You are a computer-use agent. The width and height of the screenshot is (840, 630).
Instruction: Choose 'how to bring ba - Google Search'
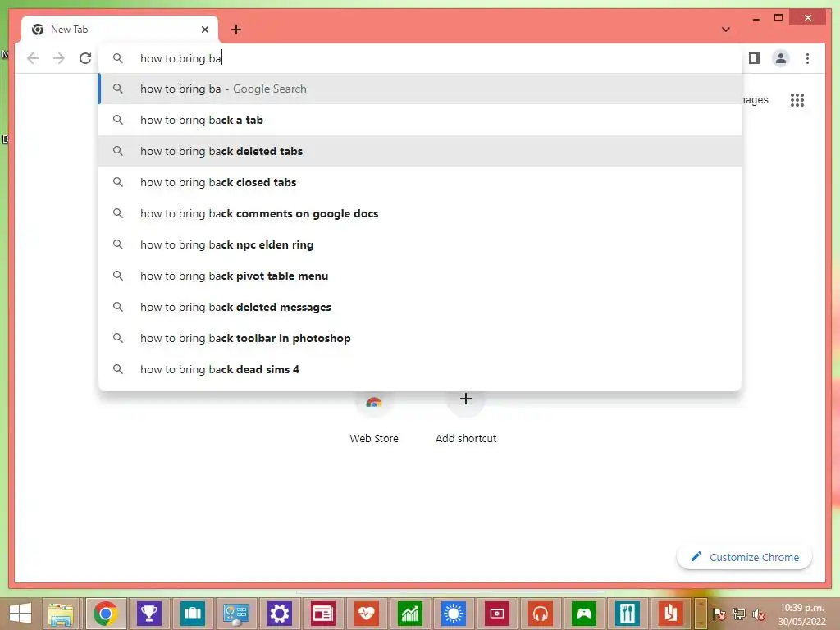click(421, 89)
